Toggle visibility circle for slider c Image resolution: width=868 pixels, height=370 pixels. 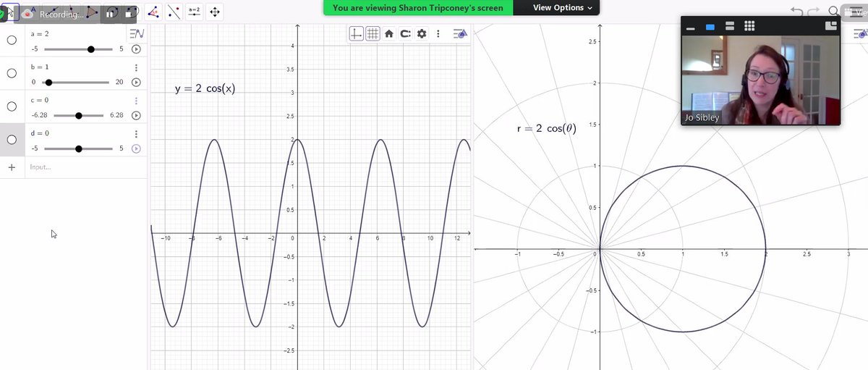click(12, 106)
